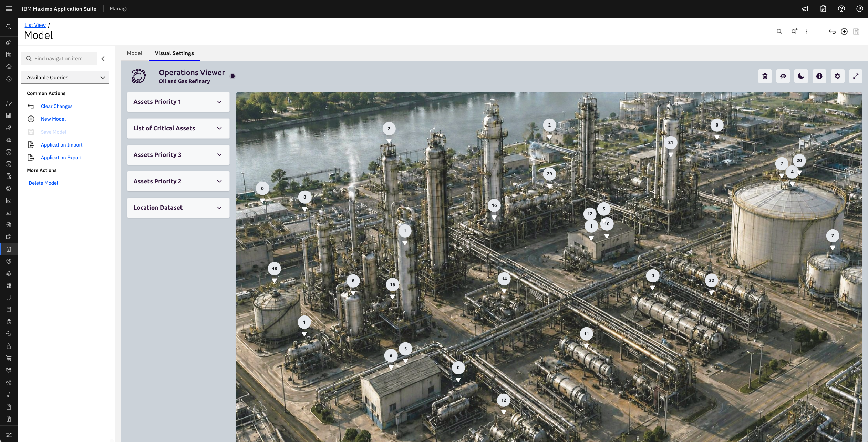868x442 pixels.
Task: Open the Available Queries dropdown
Action: 65,78
